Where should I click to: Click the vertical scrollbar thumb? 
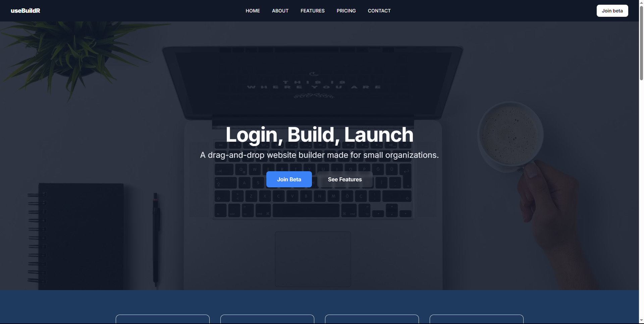[x=641, y=40]
